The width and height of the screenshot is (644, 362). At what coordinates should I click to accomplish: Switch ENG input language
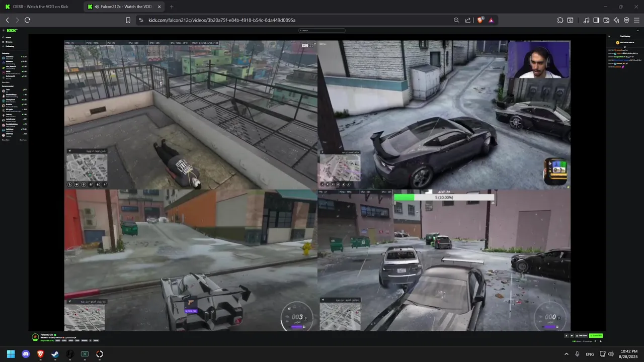tap(590, 354)
